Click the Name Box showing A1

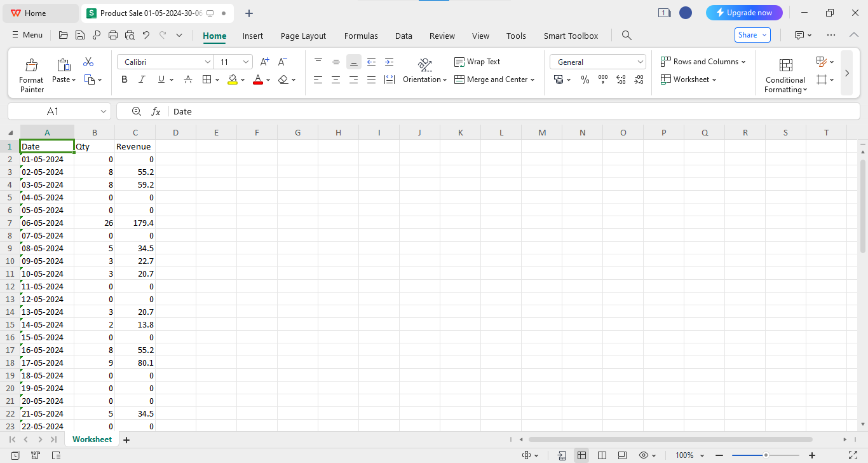tap(59, 111)
